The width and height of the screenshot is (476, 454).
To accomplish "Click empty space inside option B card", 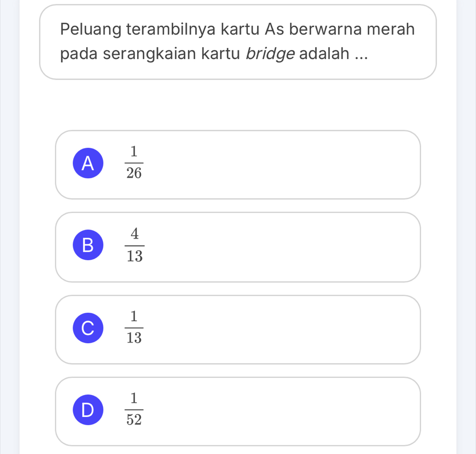I will point(273,247).
